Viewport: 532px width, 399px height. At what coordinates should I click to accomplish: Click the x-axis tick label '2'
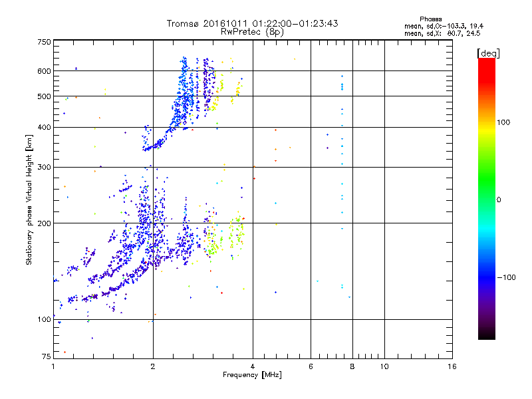pos(153,366)
